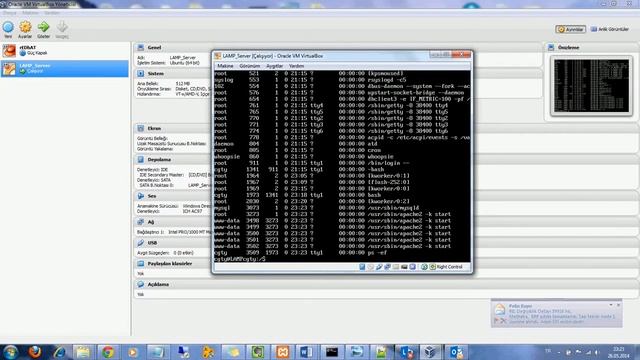Click the Açıklama section header
640x360 pixels.
[158, 284]
